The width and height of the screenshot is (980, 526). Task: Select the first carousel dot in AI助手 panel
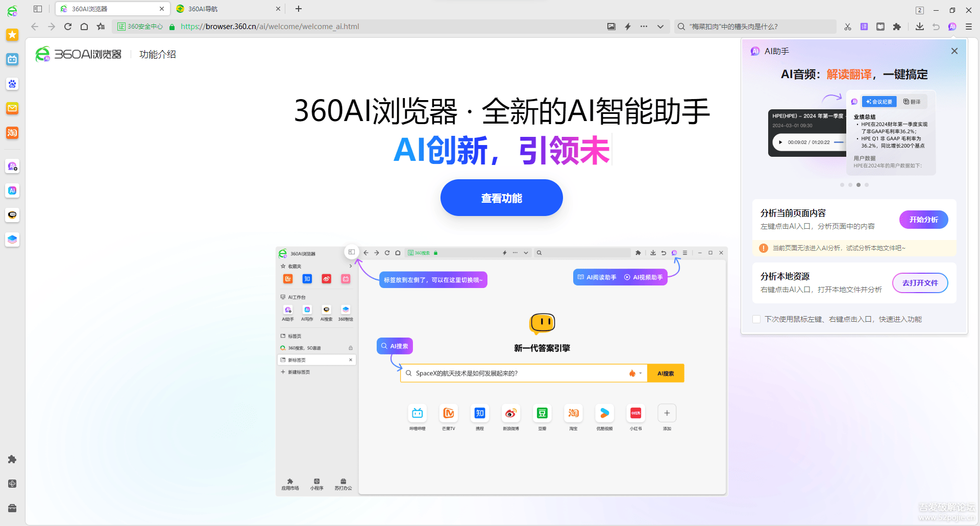point(842,185)
